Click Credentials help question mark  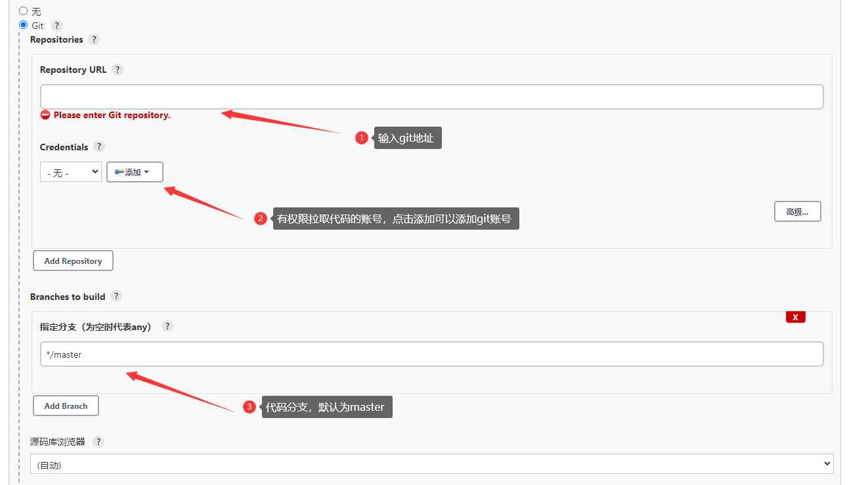[99, 146]
